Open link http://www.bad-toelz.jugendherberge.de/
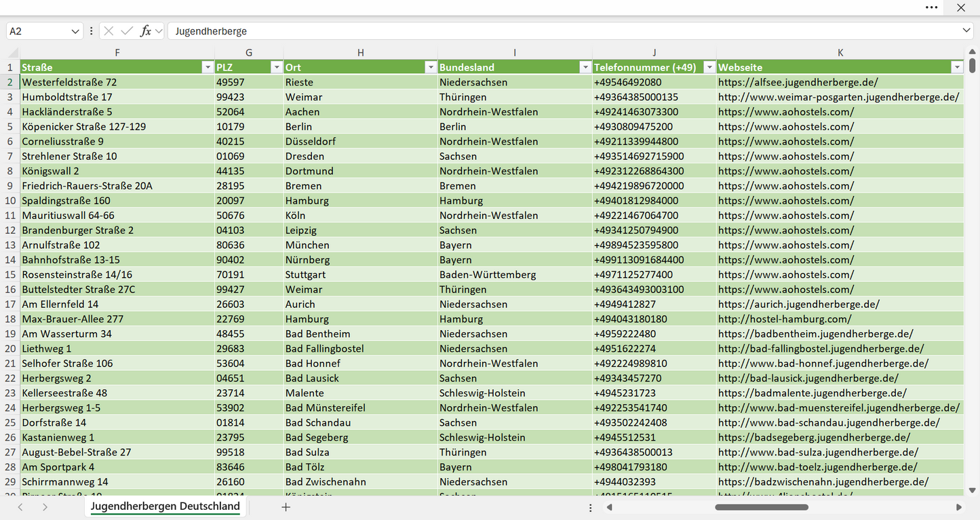The image size is (980, 520). (818, 467)
